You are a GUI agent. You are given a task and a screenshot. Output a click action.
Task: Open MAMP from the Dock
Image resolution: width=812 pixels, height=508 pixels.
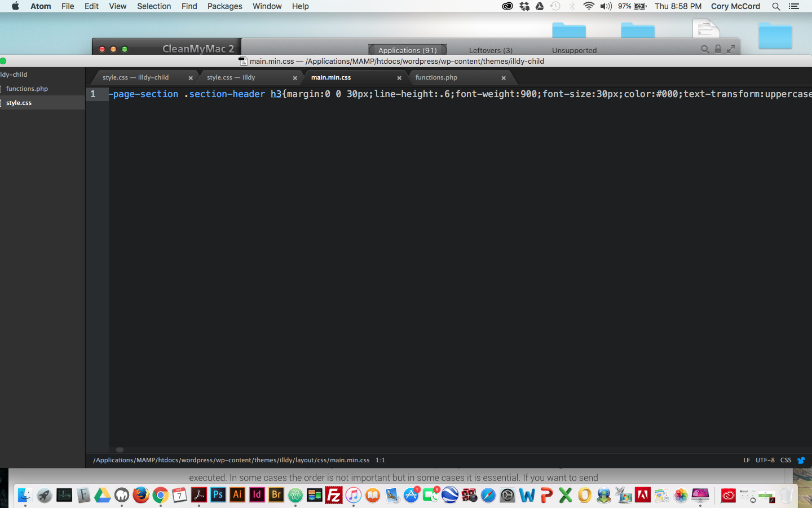point(121,496)
